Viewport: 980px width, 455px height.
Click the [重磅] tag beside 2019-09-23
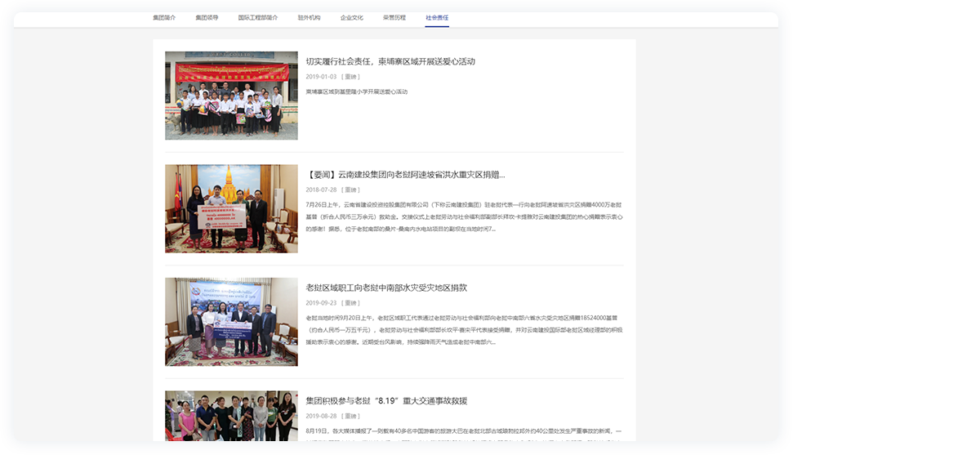(x=350, y=303)
